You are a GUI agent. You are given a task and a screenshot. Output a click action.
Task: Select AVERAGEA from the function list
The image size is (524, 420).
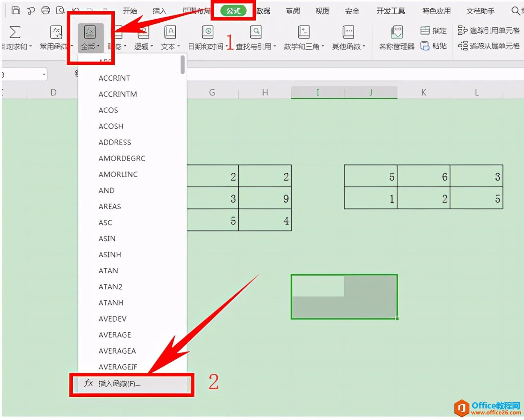click(x=117, y=351)
